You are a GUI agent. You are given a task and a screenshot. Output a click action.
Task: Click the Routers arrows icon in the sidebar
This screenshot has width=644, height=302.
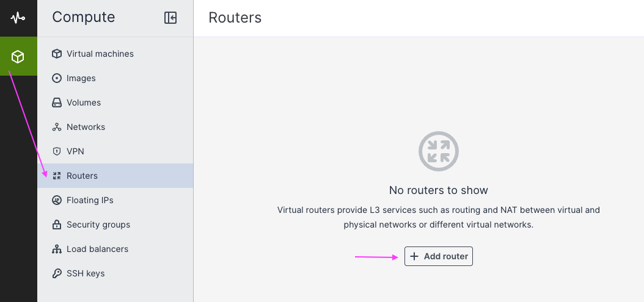pyautogui.click(x=57, y=176)
